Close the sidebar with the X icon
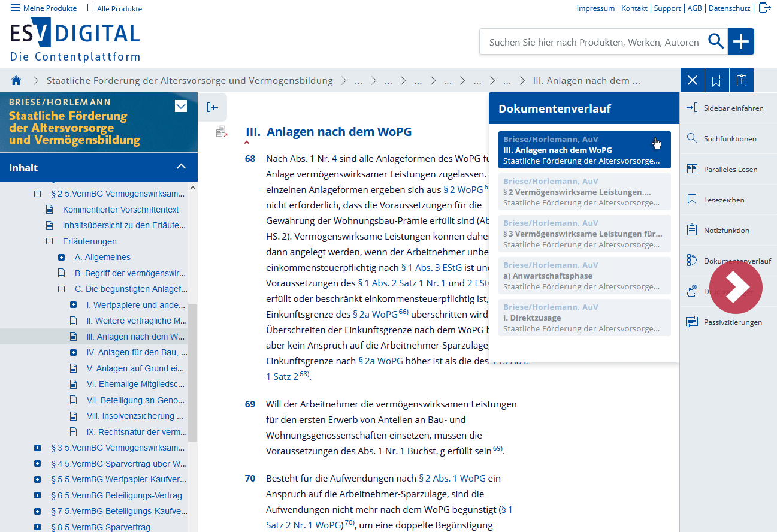The image size is (777, 532). [693, 80]
